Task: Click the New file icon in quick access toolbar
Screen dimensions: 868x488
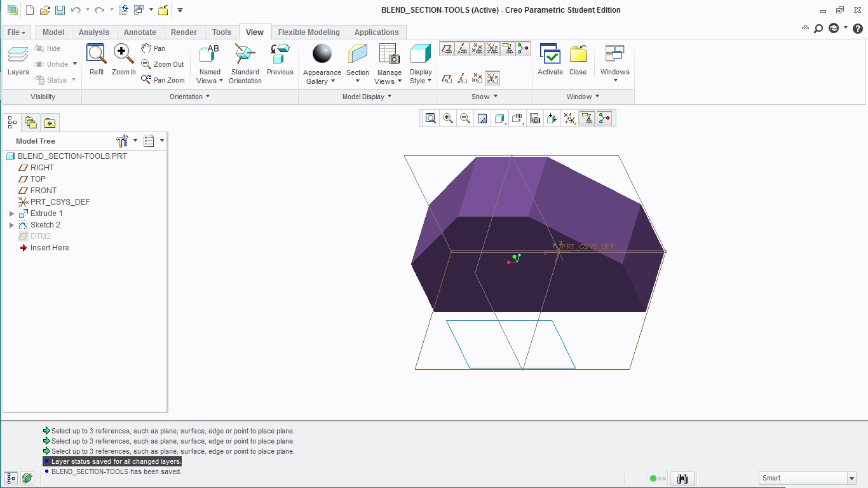Action: coord(30,10)
